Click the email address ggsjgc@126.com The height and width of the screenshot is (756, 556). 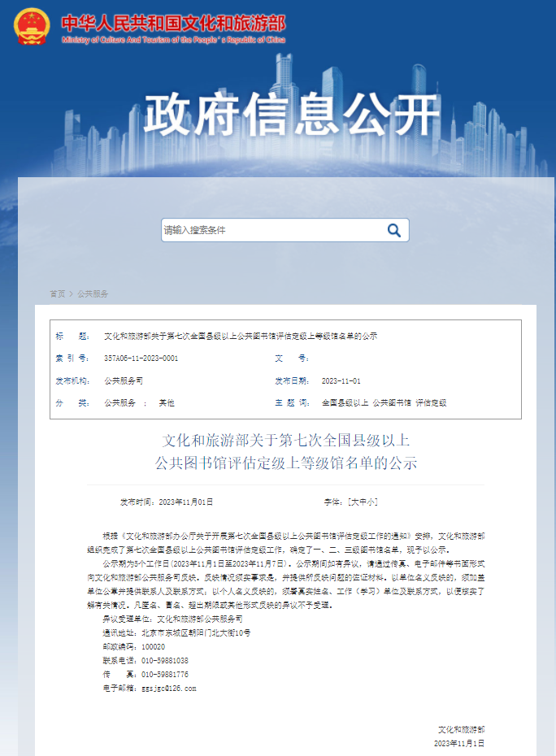(169, 689)
